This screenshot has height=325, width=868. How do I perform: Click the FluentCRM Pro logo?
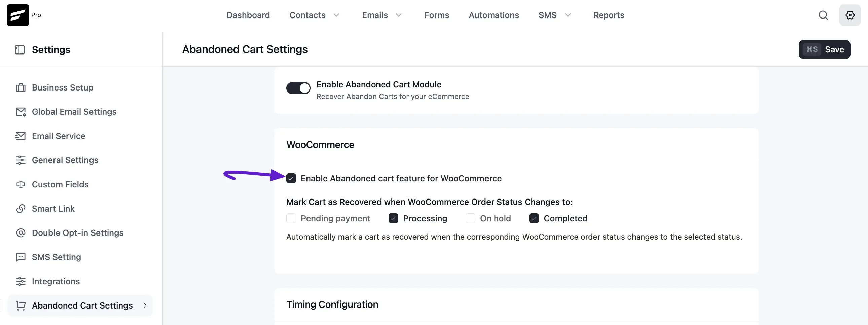[18, 15]
